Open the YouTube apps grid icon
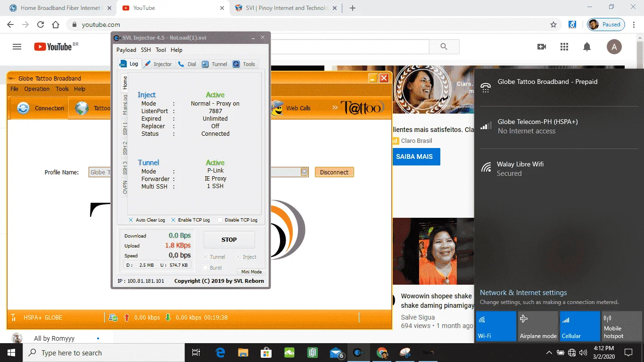 [564, 47]
